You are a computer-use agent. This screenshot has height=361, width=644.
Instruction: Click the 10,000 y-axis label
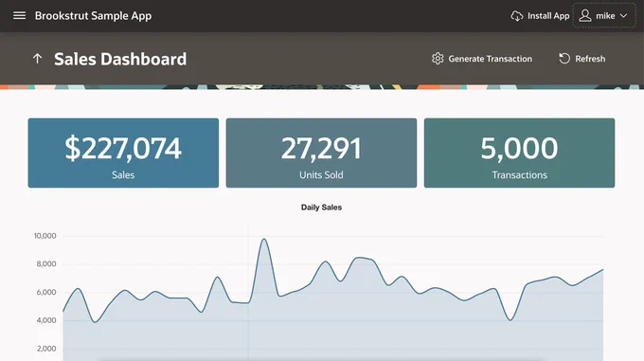coord(45,236)
